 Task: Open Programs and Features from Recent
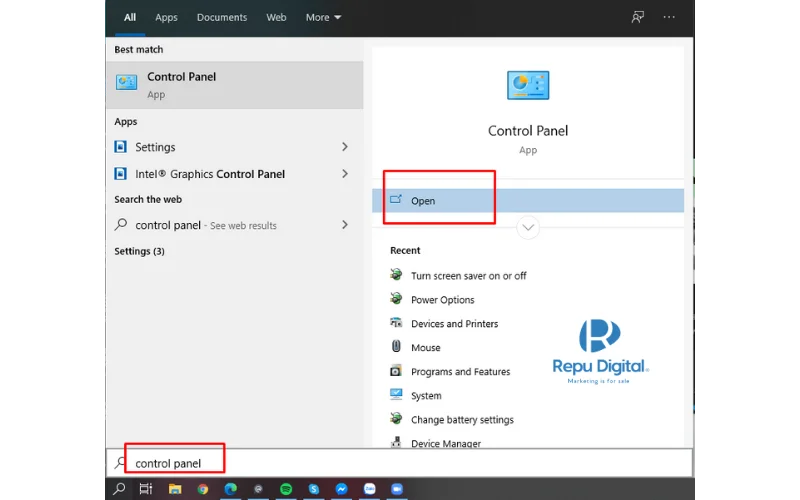click(461, 372)
